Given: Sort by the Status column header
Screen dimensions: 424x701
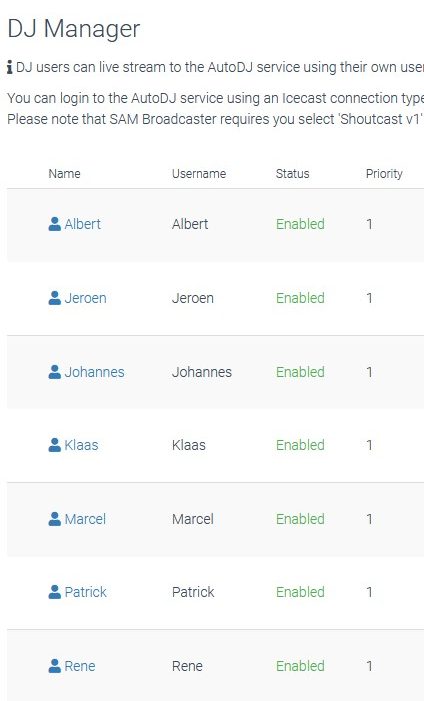Looking at the screenshot, I should (x=293, y=173).
